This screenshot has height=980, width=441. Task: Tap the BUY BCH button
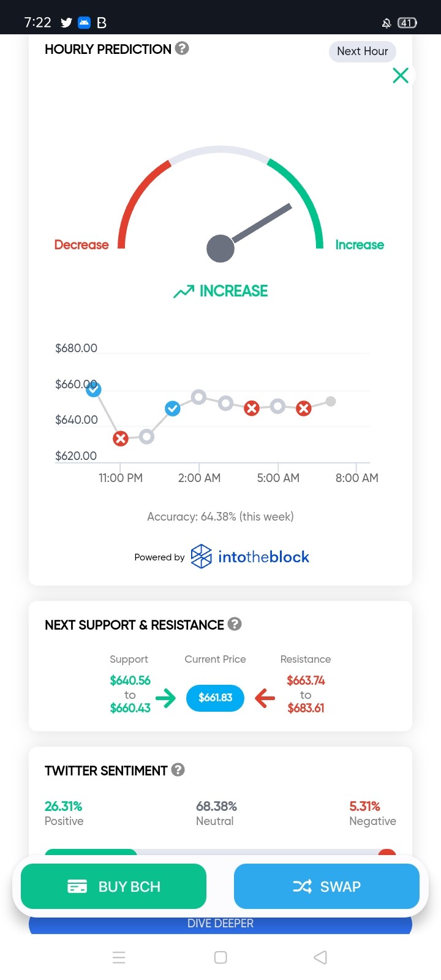point(113,886)
